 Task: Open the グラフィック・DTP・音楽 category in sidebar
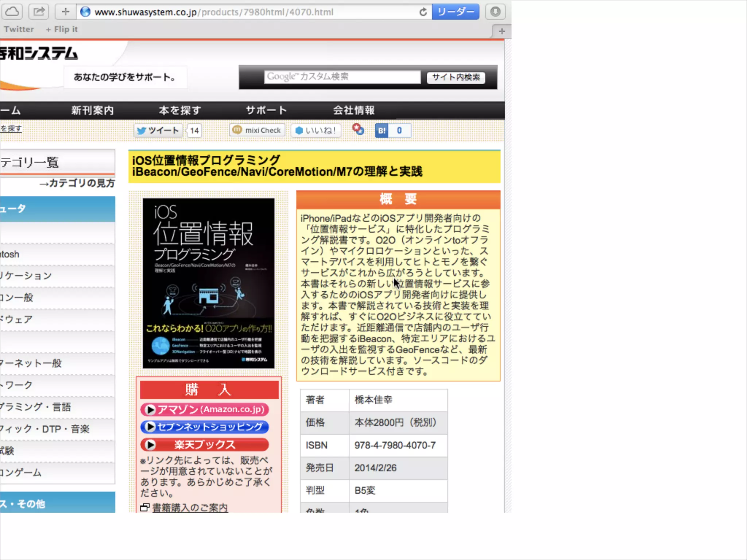[57, 429]
